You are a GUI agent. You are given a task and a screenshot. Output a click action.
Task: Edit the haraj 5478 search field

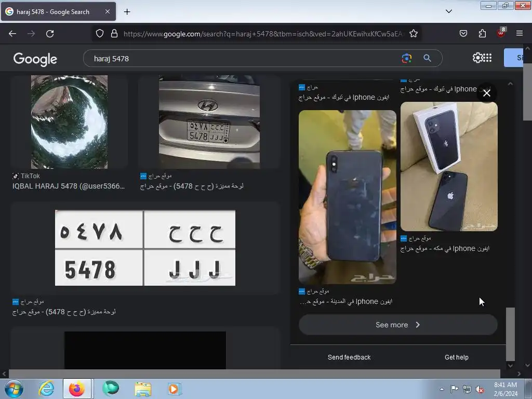tap(244, 58)
